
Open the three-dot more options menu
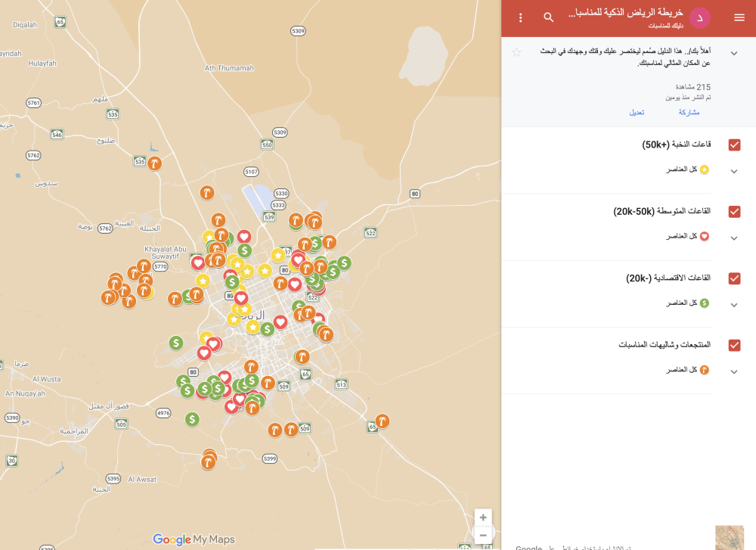coord(520,17)
